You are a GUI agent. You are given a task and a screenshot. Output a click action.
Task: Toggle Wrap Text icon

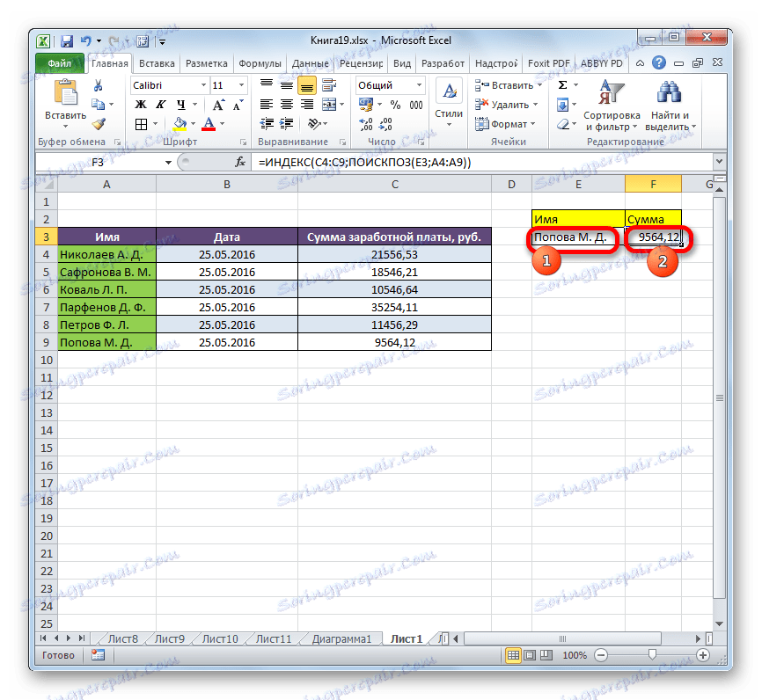(x=329, y=85)
